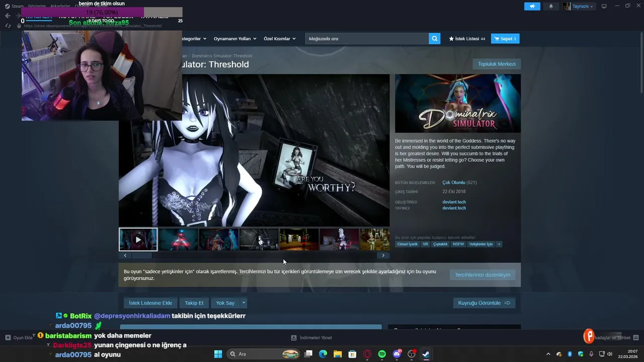Open Microsoft Edge from taskbar
Image resolution: width=644 pixels, height=362 pixels.
[x=323, y=354]
